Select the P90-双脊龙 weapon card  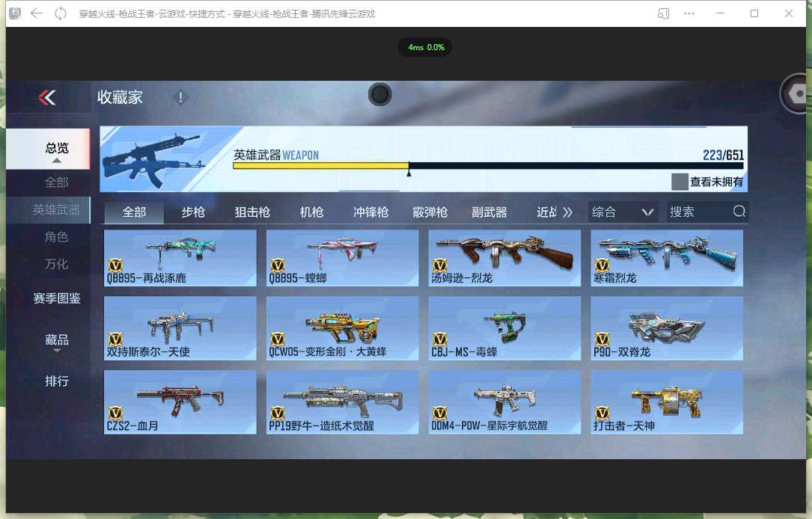pos(667,328)
